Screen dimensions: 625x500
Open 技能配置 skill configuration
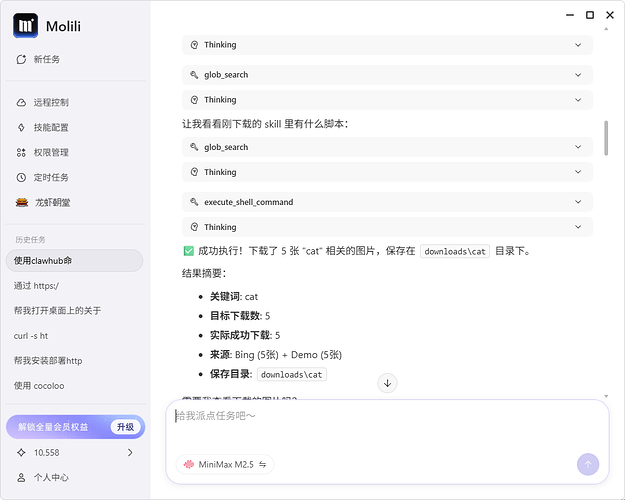coord(50,128)
